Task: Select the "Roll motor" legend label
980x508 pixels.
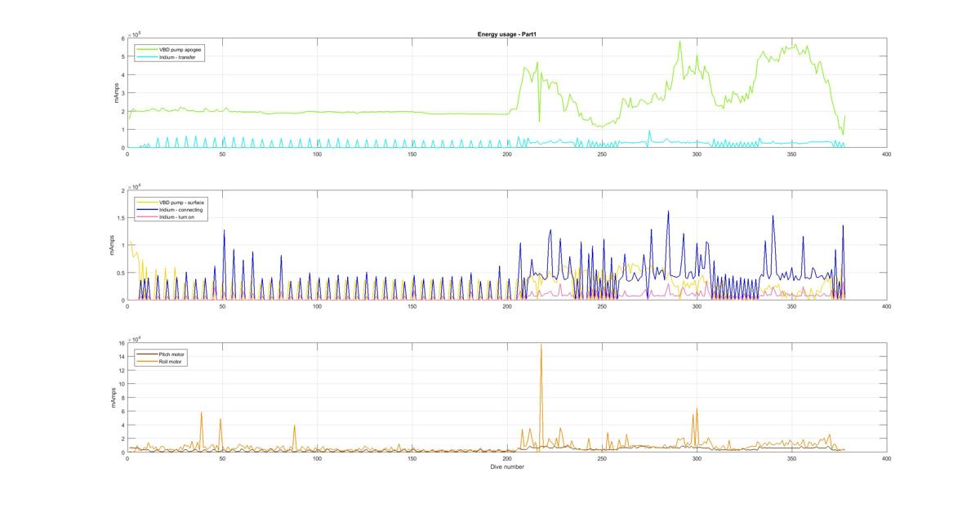Action: (x=171, y=361)
